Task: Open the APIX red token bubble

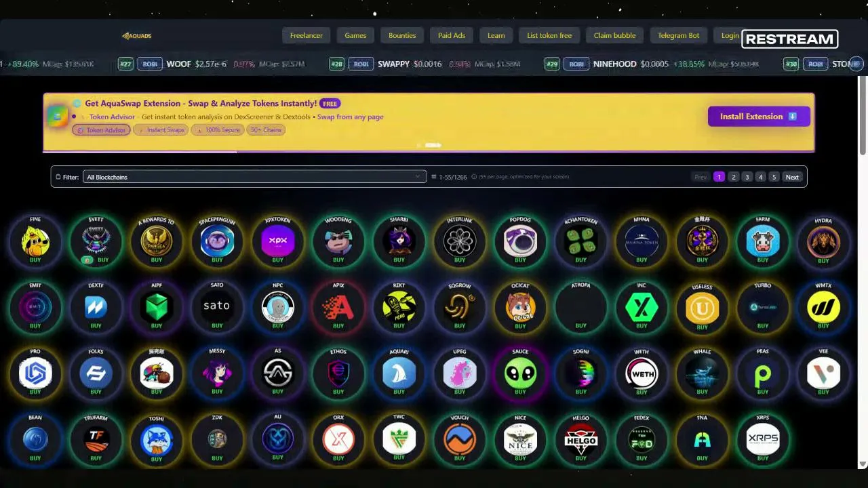Action: [x=338, y=307]
